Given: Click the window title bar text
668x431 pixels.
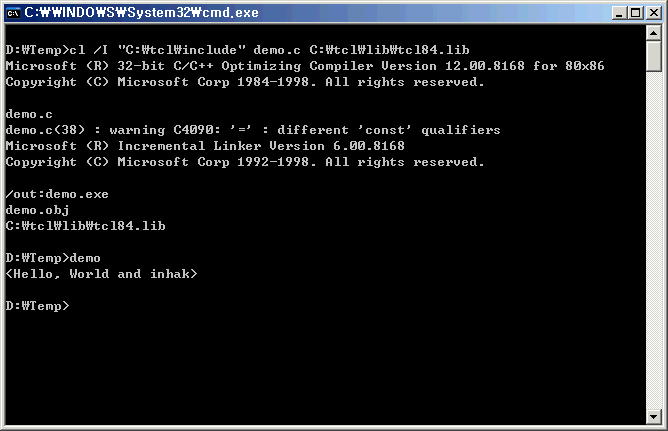Looking at the screenshot, I should tap(141, 13).
